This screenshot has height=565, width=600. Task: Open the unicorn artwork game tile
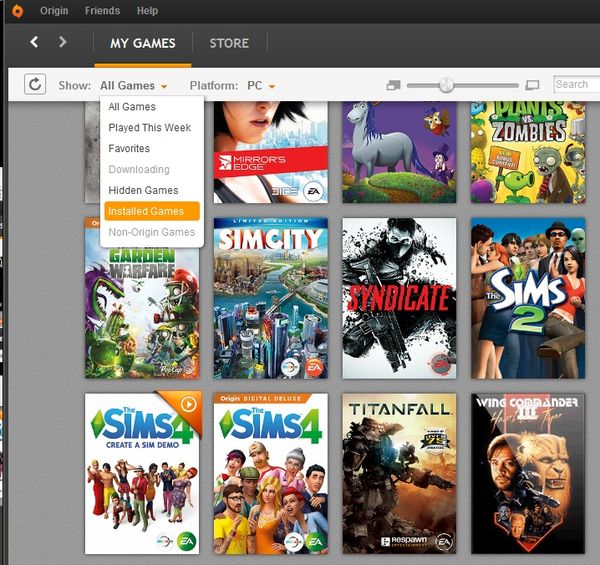coord(399,152)
